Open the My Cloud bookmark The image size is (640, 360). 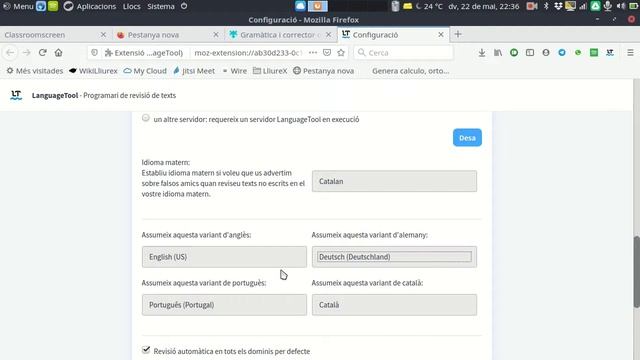click(145, 71)
